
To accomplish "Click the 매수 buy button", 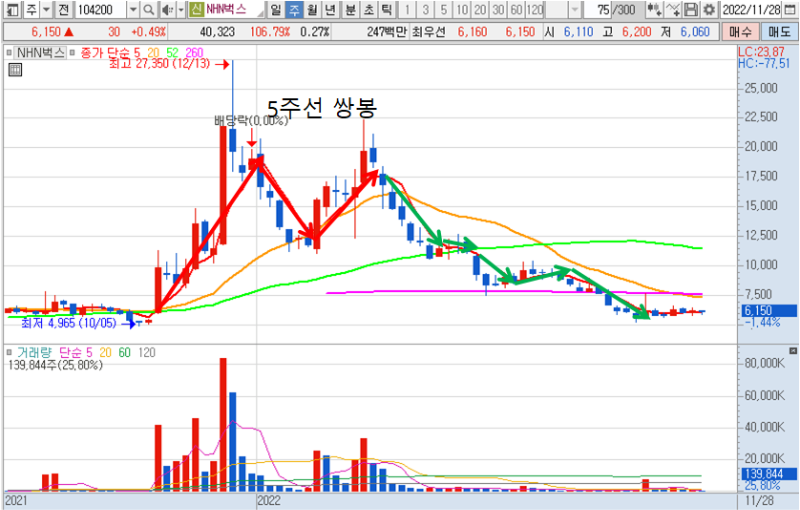I will [740, 32].
